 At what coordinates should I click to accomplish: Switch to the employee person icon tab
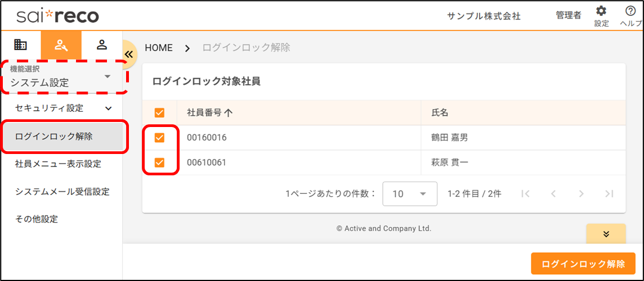pyautogui.click(x=102, y=45)
